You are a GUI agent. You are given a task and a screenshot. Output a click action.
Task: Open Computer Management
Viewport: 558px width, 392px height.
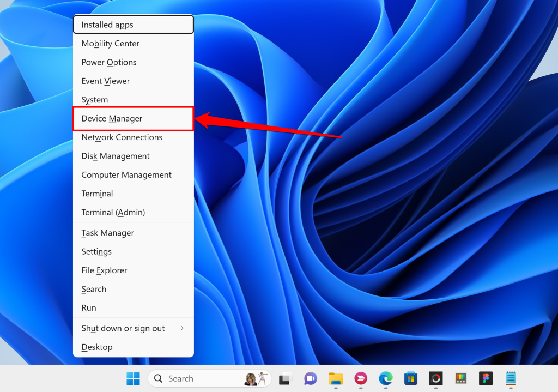(x=134, y=175)
